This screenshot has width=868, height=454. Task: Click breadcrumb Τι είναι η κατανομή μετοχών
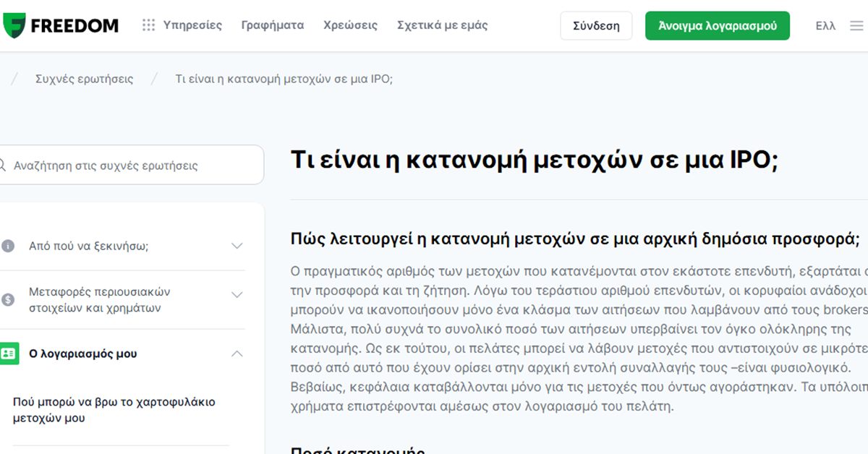[284, 79]
